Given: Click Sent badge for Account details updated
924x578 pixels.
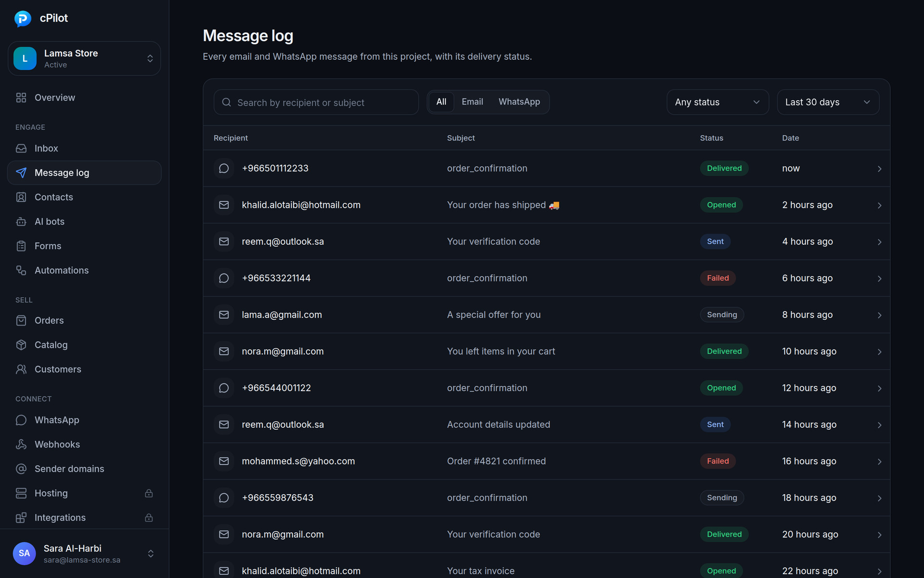Looking at the screenshot, I should tap(715, 424).
